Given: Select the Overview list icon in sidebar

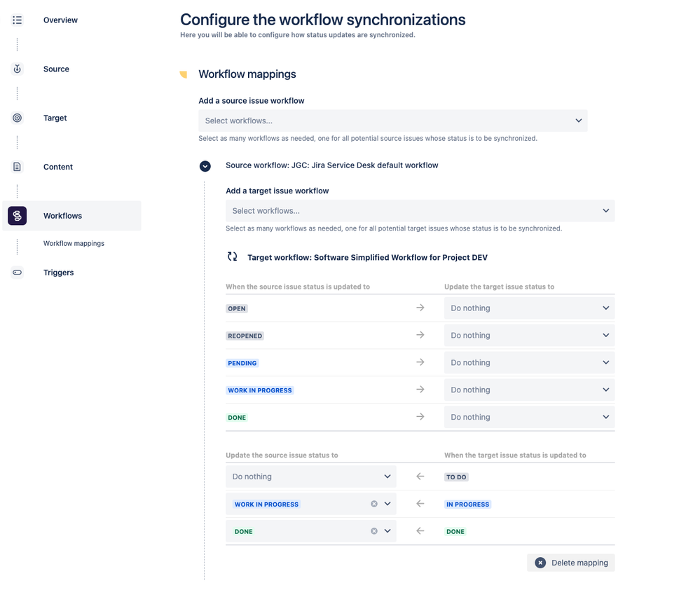Looking at the screenshot, I should tap(17, 20).
